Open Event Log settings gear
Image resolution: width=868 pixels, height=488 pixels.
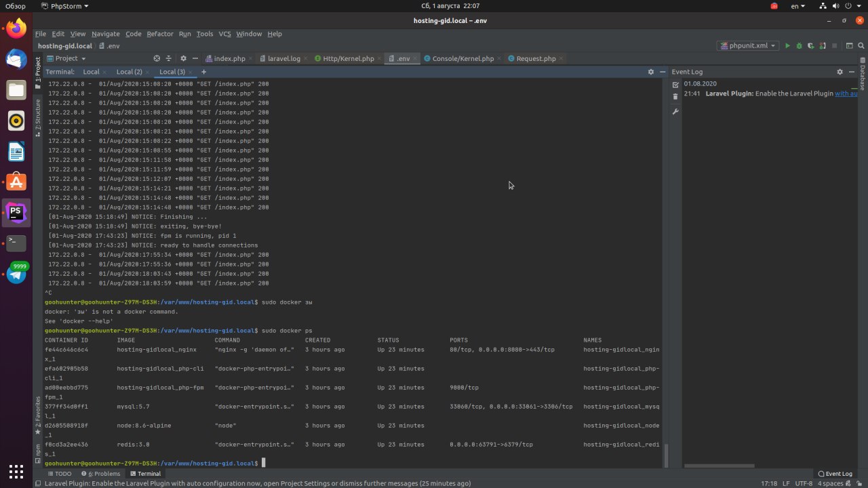point(840,72)
